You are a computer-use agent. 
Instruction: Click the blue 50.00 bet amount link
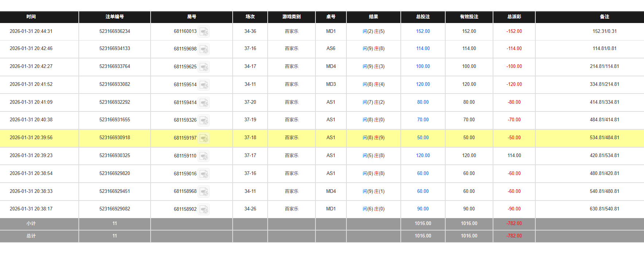[x=422, y=138]
